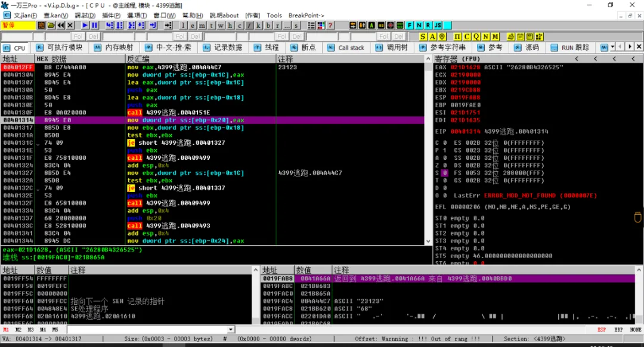Click the command bar input field
This screenshot has width=644, height=347.
[147, 330]
